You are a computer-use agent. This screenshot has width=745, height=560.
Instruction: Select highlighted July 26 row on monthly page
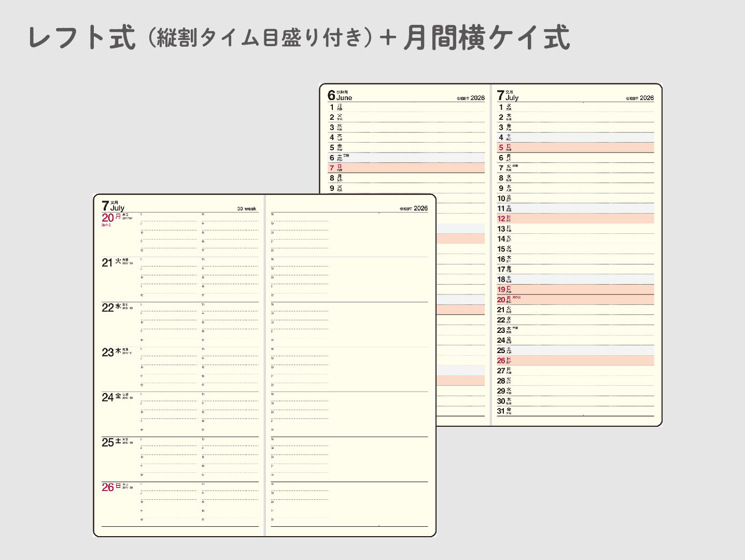tap(575, 360)
